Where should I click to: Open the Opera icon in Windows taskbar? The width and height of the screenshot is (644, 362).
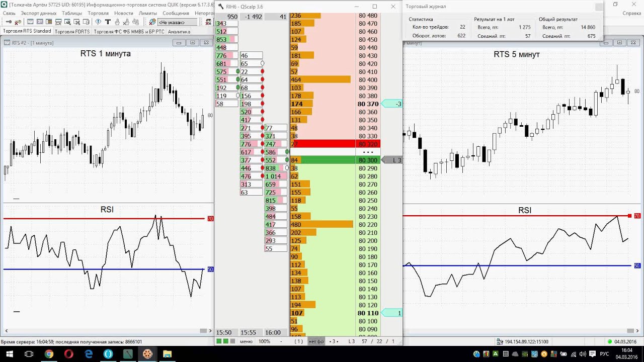coord(68,354)
